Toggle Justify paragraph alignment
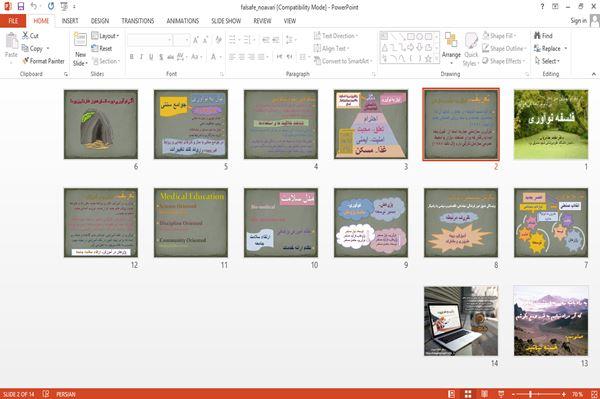 pos(261,57)
